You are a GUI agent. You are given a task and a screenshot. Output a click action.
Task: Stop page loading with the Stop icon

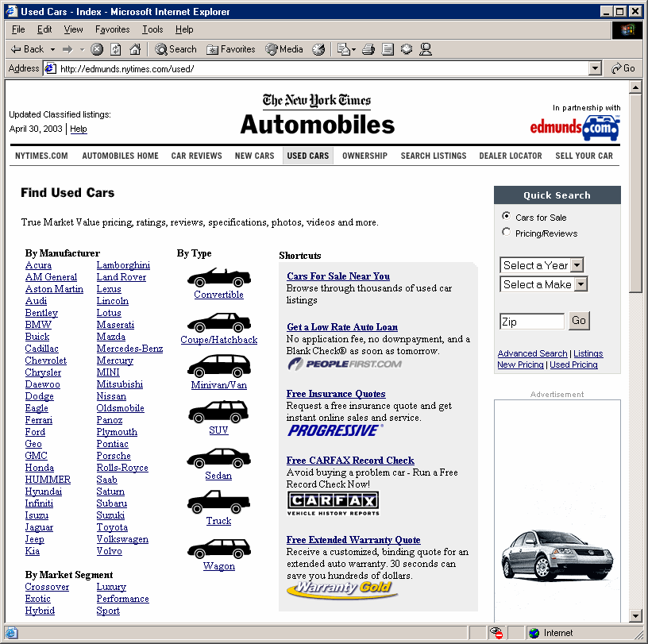click(x=97, y=49)
